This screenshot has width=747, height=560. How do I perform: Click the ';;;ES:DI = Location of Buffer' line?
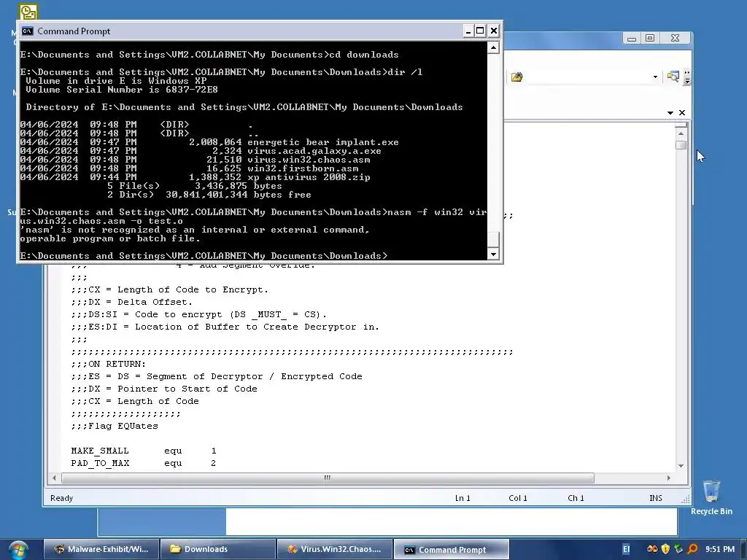pos(225,327)
